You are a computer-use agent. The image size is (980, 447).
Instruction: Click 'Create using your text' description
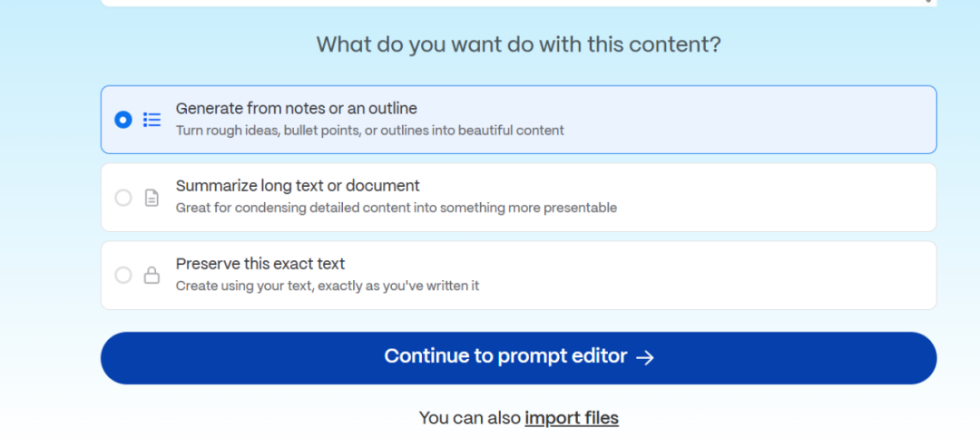point(328,286)
